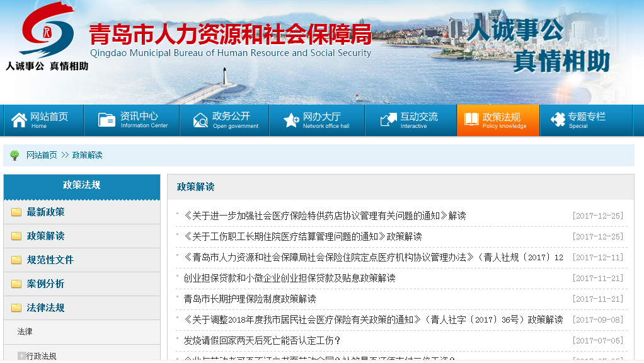The width and height of the screenshot is (644, 363).
Task: Click the folder icon beside 最新政策
Action: pyautogui.click(x=16, y=212)
